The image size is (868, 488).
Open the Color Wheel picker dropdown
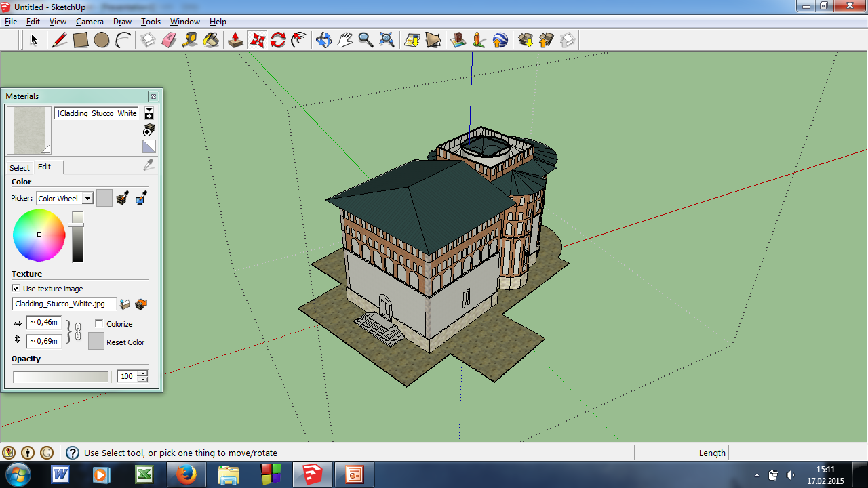[x=87, y=199]
